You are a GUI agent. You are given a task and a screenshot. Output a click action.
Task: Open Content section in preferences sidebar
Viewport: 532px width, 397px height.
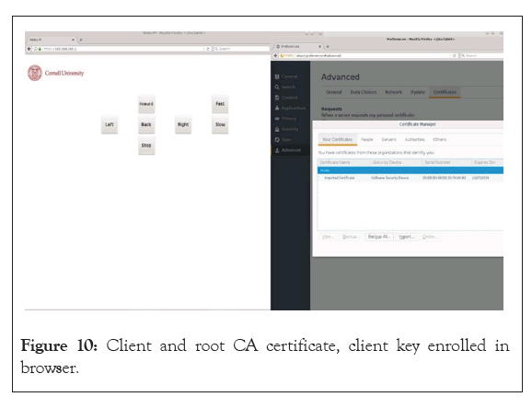point(290,98)
